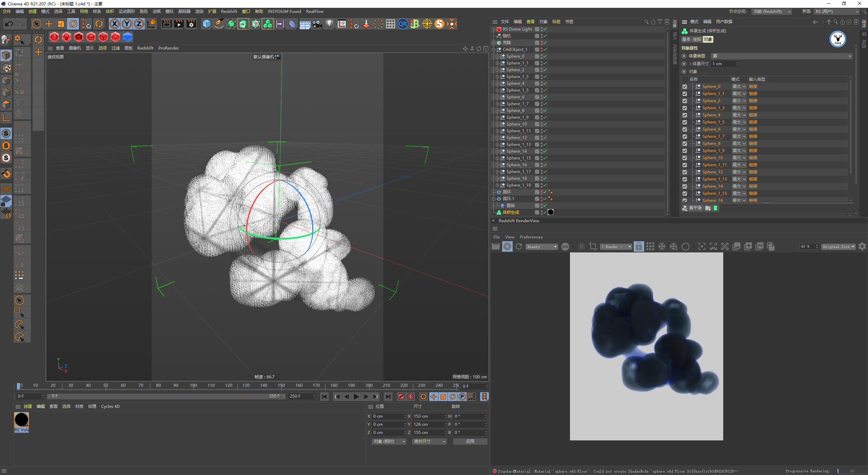Click the Cube primitive icon
868x475 pixels.
coord(206,24)
